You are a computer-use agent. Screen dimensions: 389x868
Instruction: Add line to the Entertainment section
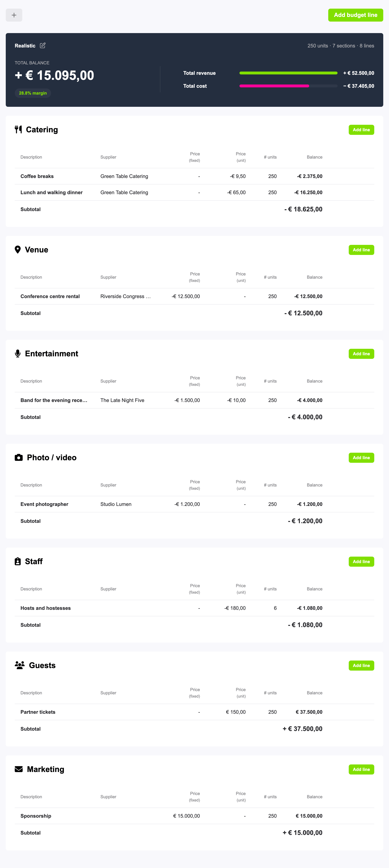pyautogui.click(x=361, y=354)
